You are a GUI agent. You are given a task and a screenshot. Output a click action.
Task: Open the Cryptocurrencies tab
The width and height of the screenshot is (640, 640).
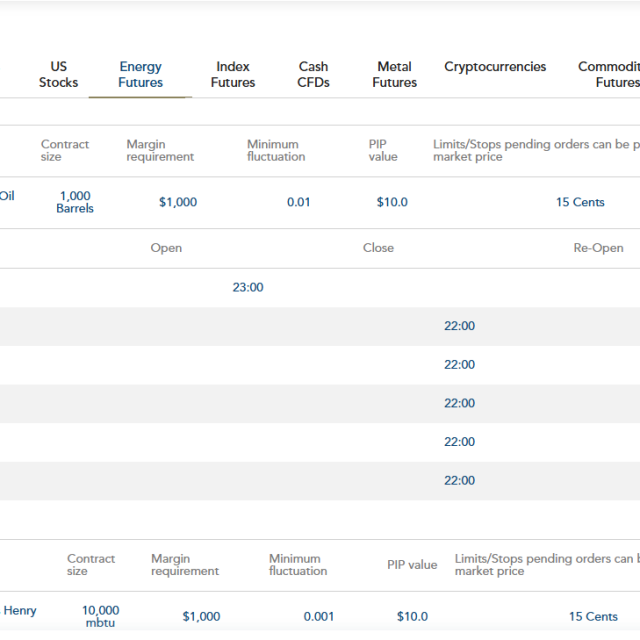coord(495,67)
